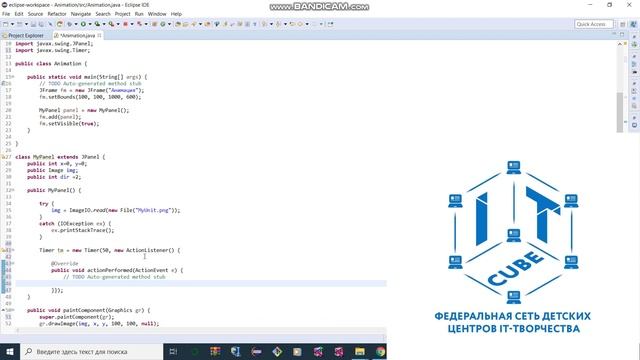Screen dimensions: 640x360
Task: Open the Debug configurations dropdown arrow
Action: pos(76,24)
